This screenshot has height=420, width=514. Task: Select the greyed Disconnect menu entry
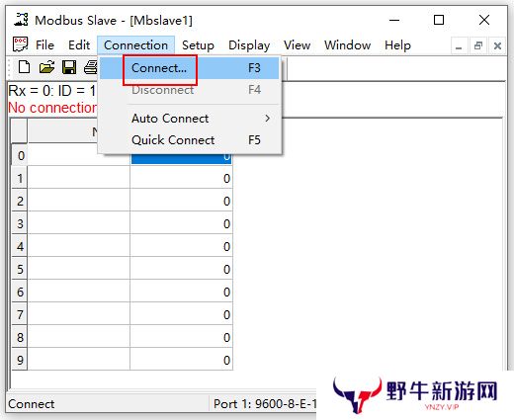(x=190, y=90)
